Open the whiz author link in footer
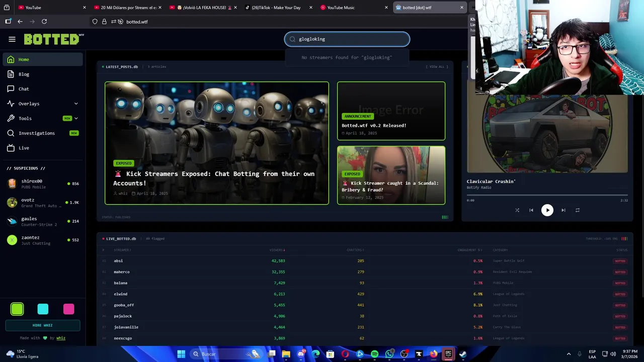Viewport: 644px width, 362px height. pyautogui.click(x=60, y=338)
